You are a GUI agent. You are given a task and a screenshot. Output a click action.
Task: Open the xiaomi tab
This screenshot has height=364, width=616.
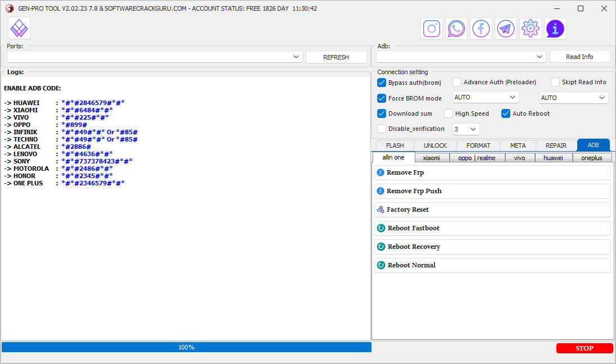coord(432,157)
